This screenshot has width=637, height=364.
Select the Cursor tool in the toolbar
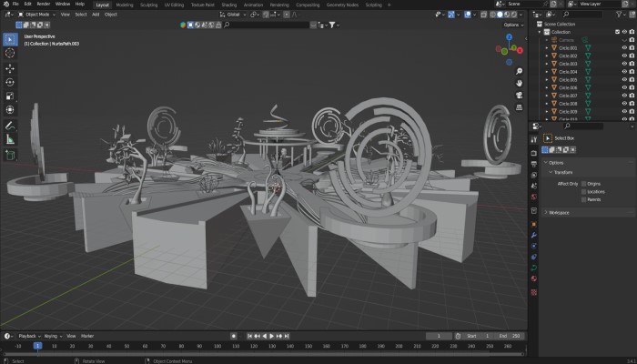pyautogui.click(x=10, y=54)
